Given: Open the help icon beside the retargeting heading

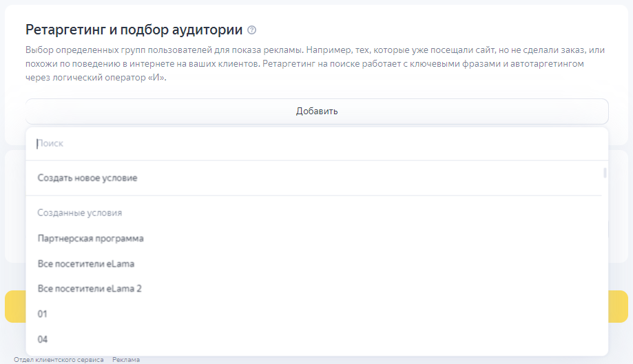Looking at the screenshot, I should tap(251, 30).
